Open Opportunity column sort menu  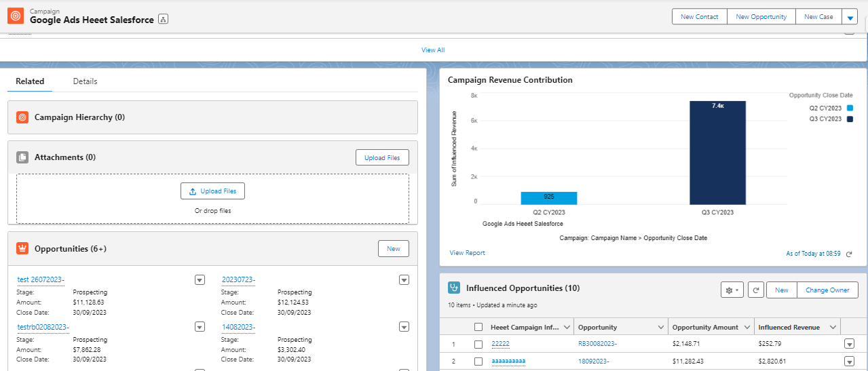[x=661, y=328]
